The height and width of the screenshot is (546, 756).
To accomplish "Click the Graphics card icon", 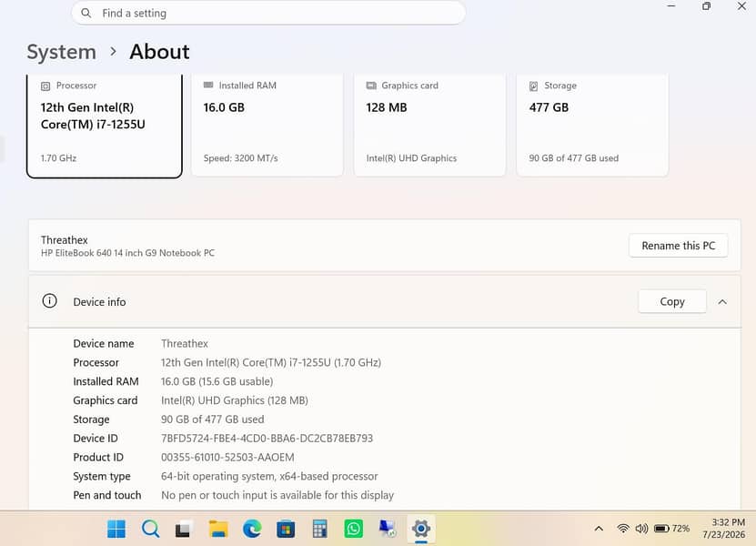I will [371, 86].
